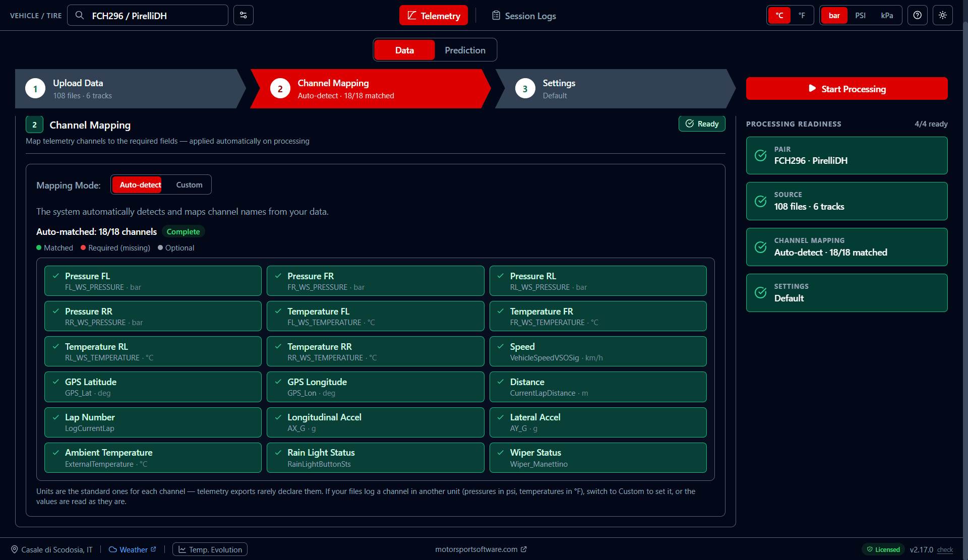Image resolution: width=968 pixels, height=560 pixels.
Task: Click the step 1 circle for Upload Data
Action: 35,89
